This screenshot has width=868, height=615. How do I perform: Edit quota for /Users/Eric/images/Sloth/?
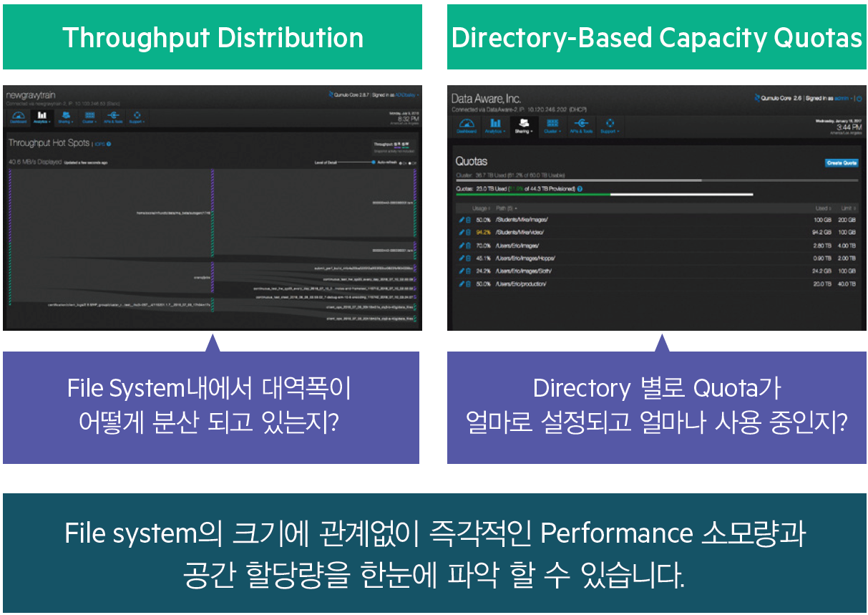462,271
